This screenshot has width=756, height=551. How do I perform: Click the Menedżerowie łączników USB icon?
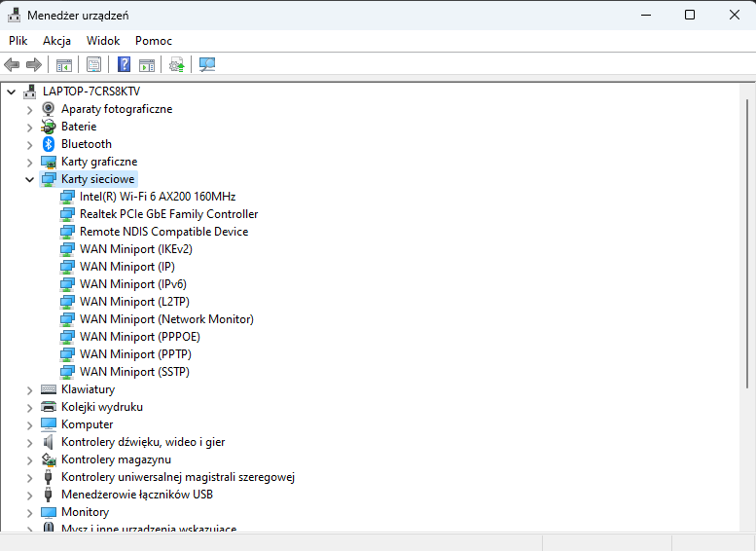coord(48,495)
